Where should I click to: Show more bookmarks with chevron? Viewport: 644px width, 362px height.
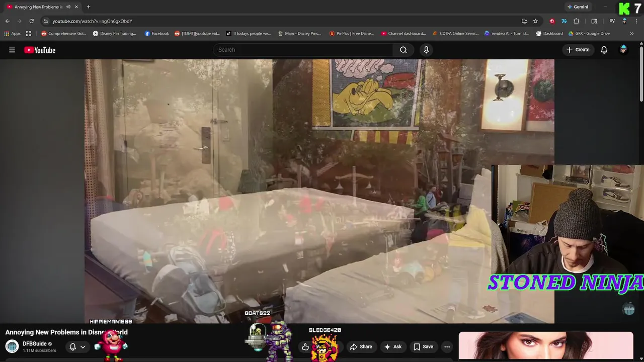[x=632, y=34]
